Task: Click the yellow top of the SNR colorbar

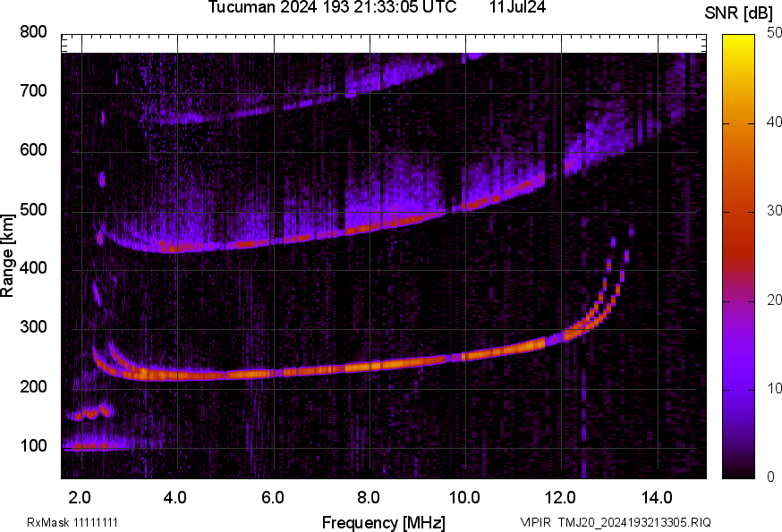Action: click(x=739, y=40)
